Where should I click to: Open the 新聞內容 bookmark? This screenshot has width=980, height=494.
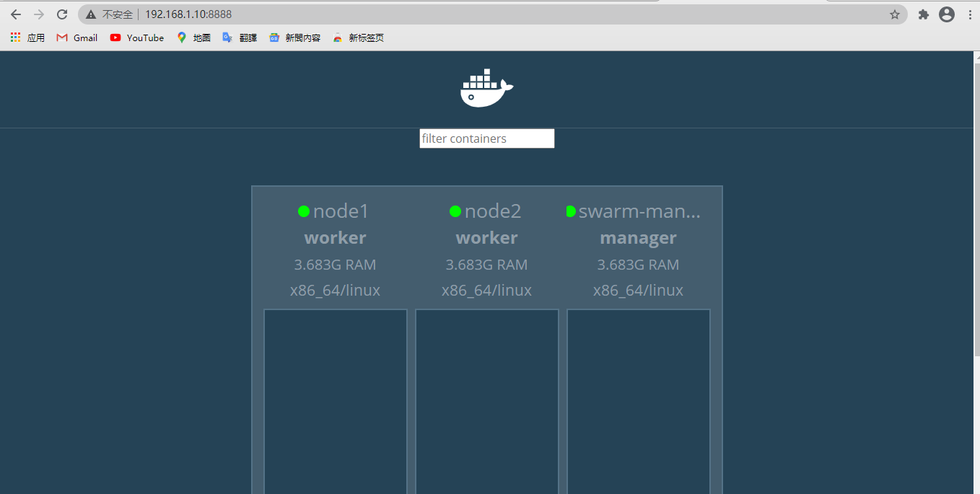pos(294,38)
